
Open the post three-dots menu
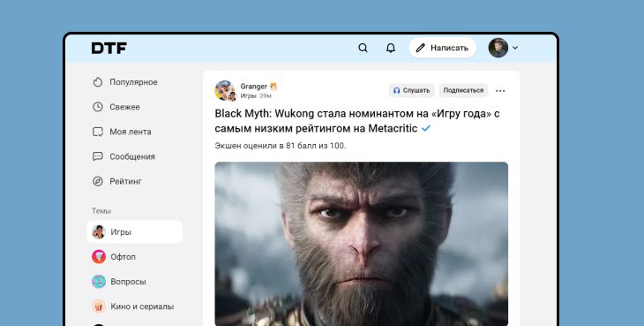pyautogui.click(x=500, y=91)
